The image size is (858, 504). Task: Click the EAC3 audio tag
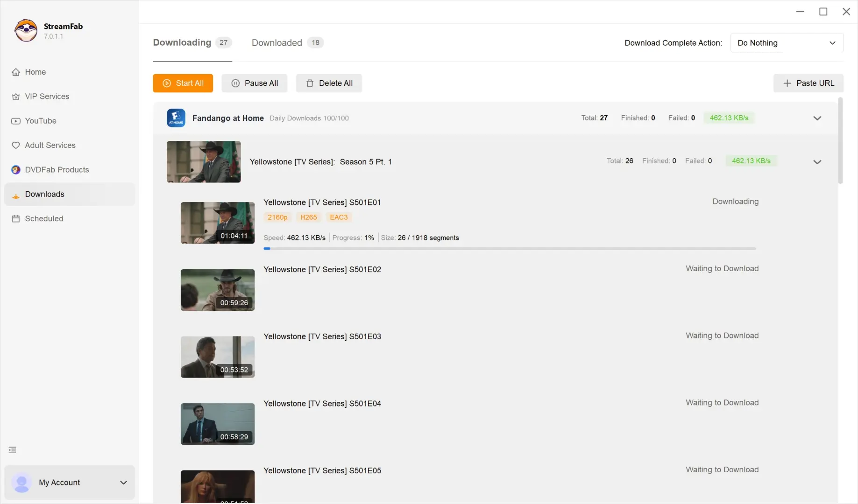point(339,217)
